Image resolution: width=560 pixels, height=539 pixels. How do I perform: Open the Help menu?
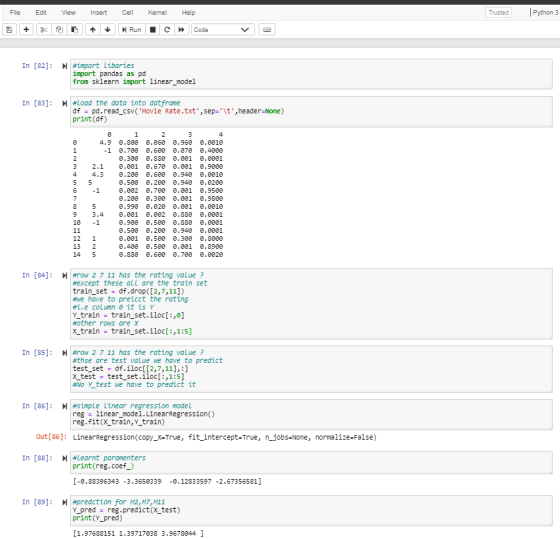pos(188,13)
